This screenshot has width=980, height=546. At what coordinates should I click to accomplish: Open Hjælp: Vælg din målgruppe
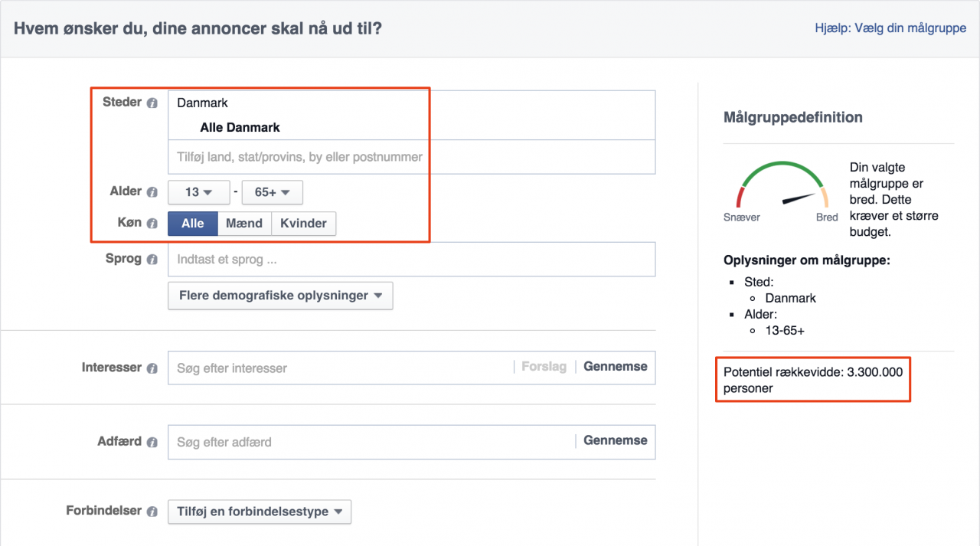890,28
